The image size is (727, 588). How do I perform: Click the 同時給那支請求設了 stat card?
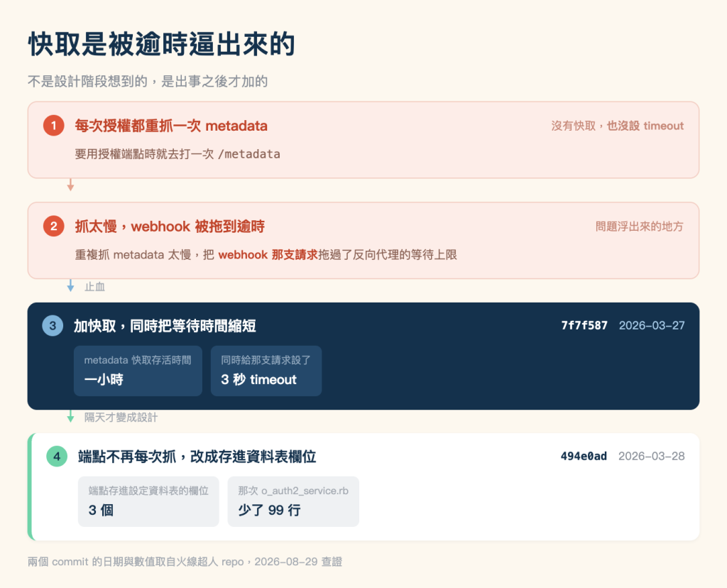click(266, 371)
